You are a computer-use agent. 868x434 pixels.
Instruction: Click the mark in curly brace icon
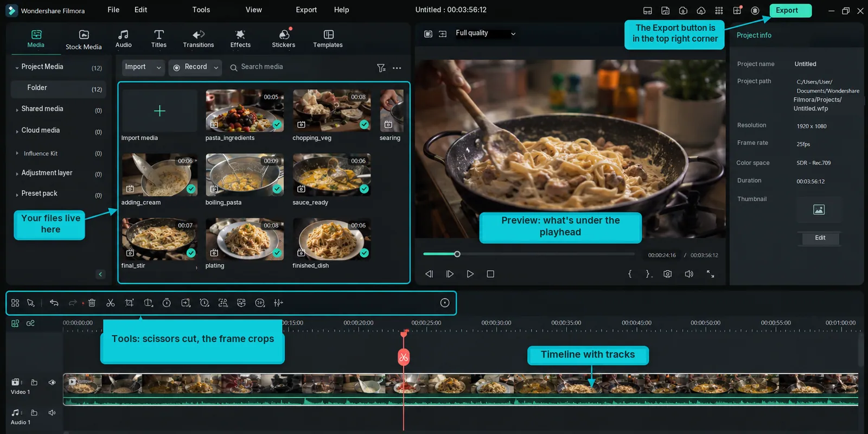630,274
